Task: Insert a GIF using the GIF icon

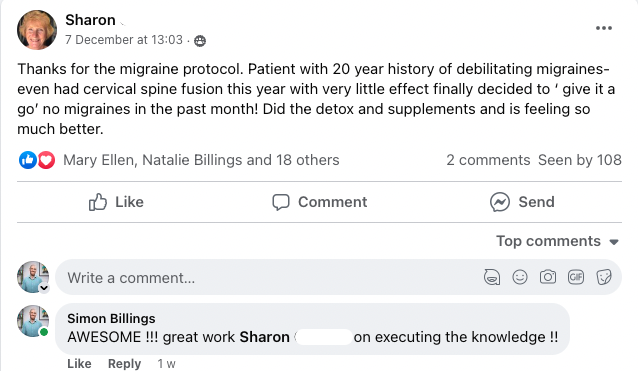Action: pyautogui.click(x=576, y=277)
